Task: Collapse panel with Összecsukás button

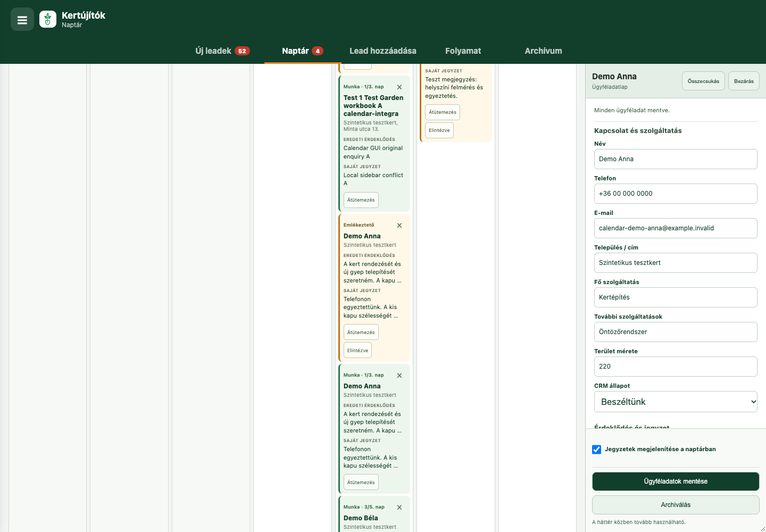Action: coord(703,81)
